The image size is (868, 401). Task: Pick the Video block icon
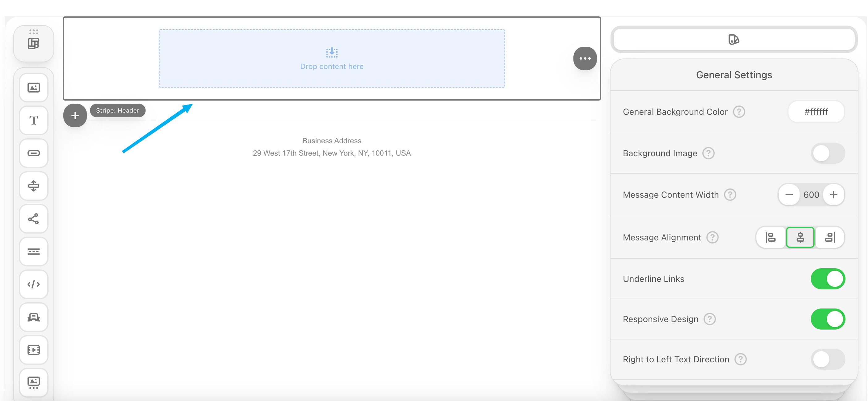click(x=34, y=350)
